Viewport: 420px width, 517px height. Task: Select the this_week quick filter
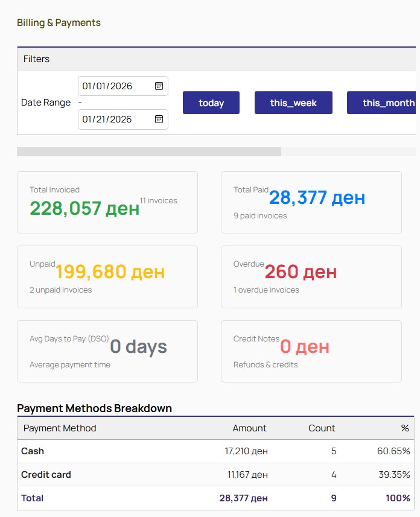pos(293,103)
